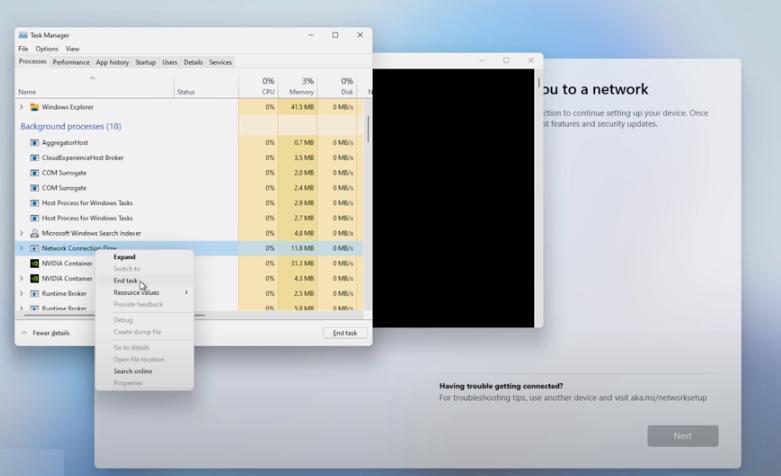Click the Task Manager title bar icon

[x=23, y=35]
